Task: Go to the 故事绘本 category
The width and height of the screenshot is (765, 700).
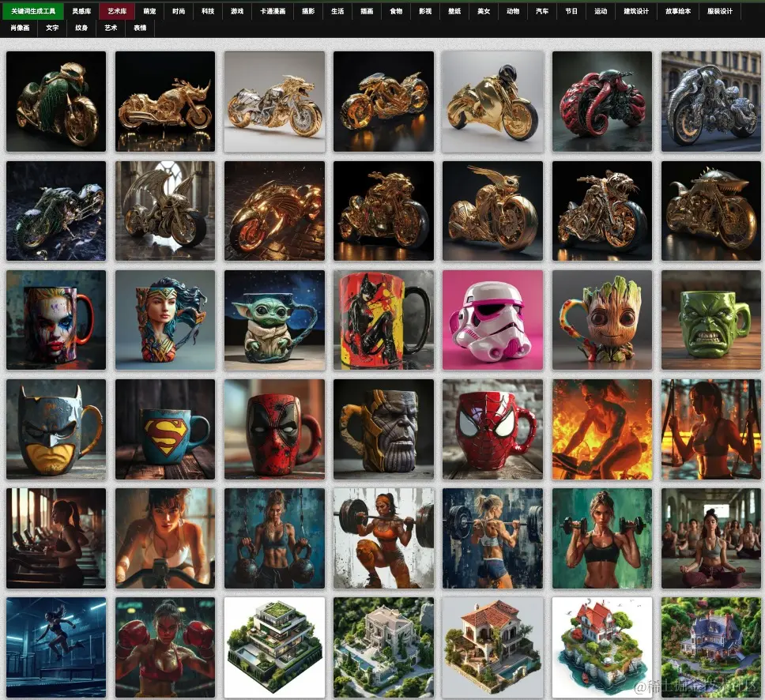Action: pos(678,11)
